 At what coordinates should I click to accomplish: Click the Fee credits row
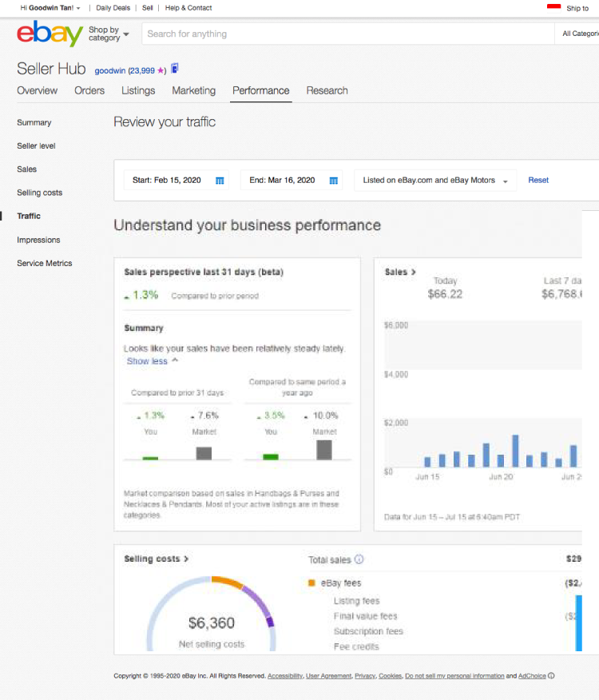[356, 646]
